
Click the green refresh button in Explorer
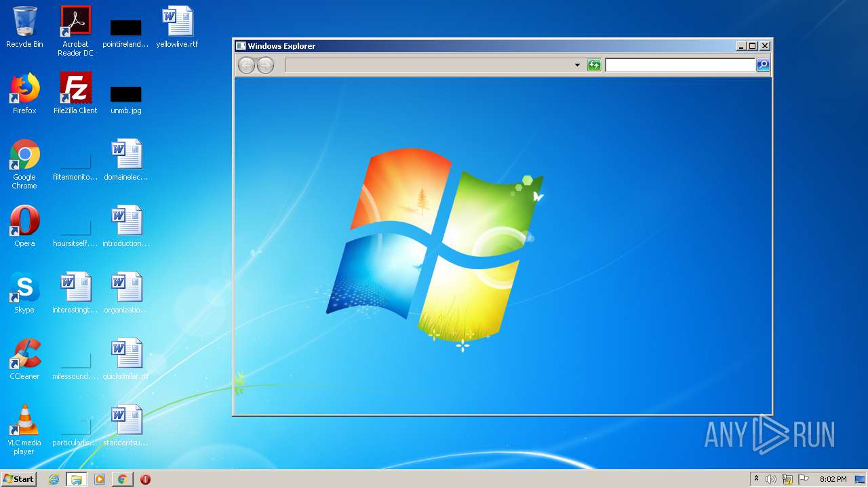(x=594, y=65)
